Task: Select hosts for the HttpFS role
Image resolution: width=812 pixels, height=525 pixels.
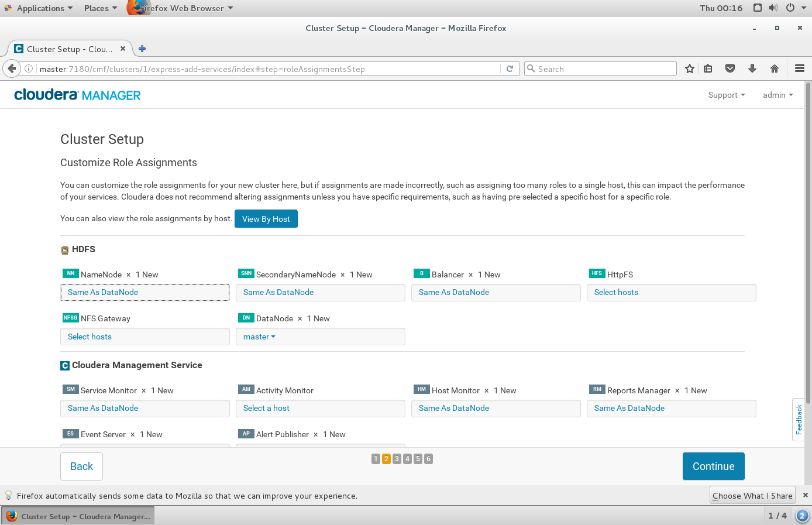Action: tap(671, 293)
